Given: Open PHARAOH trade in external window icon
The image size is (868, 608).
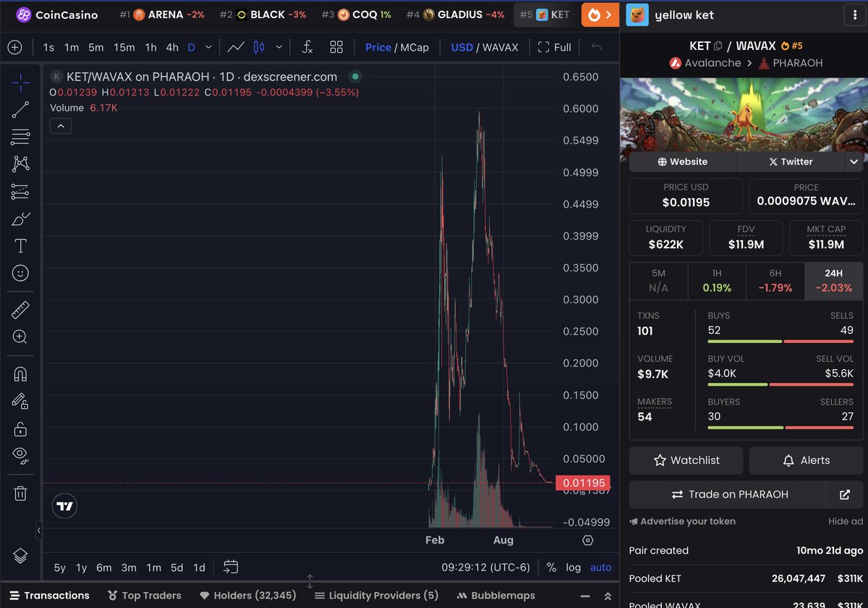Looking at the screenshot, I should 844,494.
